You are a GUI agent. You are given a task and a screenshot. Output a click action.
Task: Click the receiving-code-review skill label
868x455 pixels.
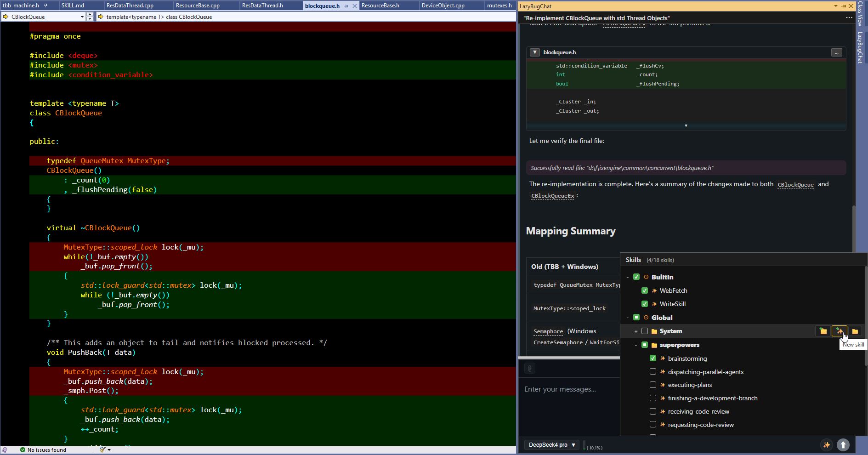pos(698,411)
